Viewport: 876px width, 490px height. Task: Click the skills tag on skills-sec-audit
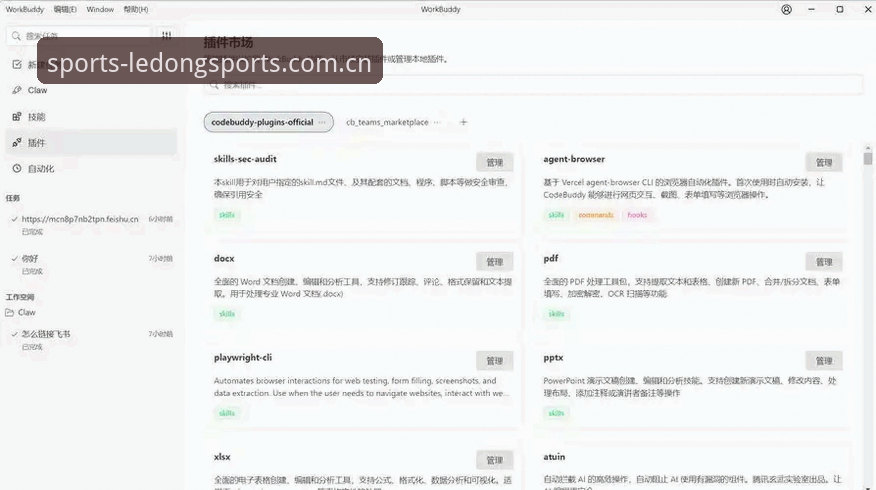click(227, 215)
